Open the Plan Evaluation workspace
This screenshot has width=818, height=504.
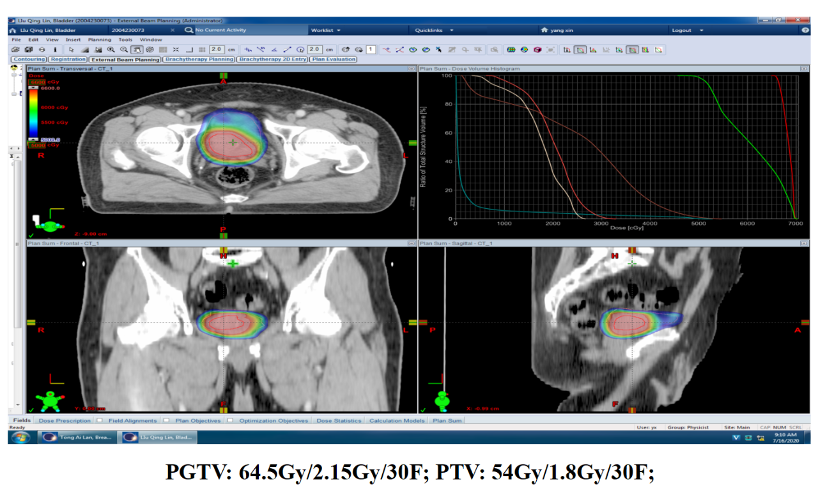point(334,59)
